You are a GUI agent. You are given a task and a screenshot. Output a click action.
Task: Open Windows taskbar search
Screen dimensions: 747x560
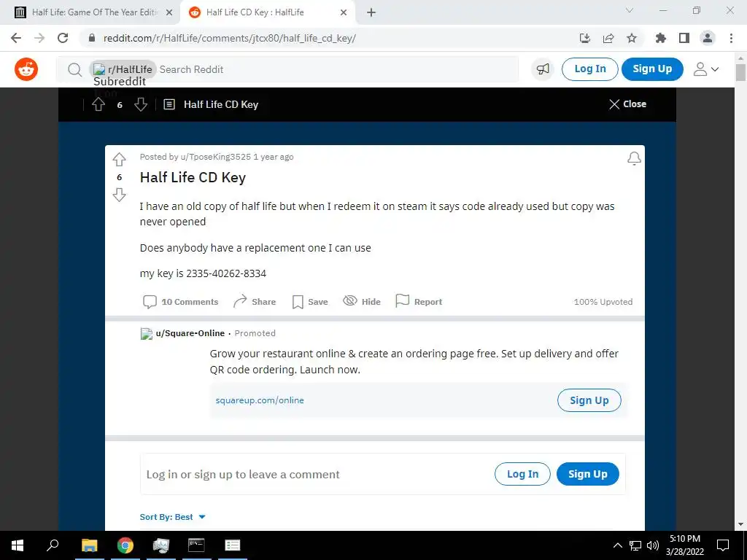pyautogui.click(x=53, y=545)
